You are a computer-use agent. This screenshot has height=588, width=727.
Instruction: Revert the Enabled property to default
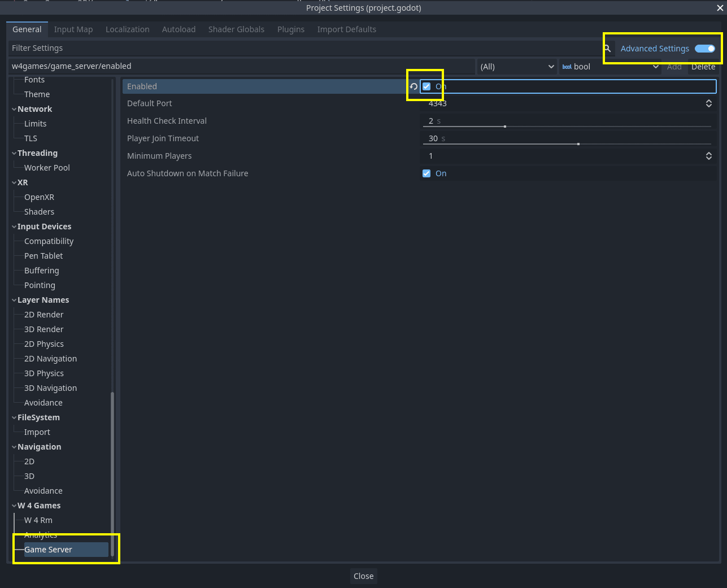tap(414, 86)
